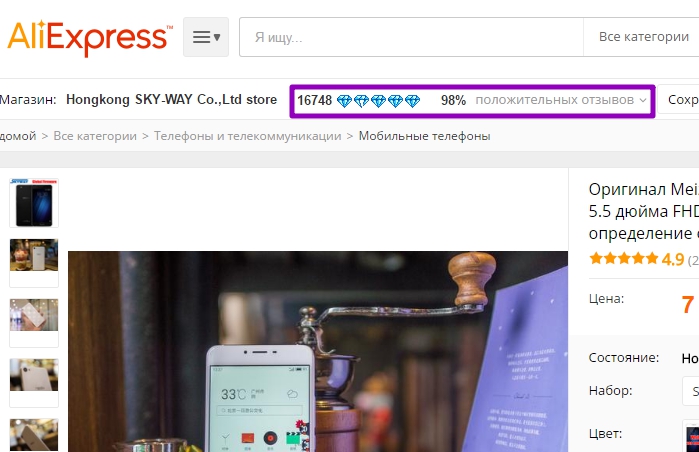Expand the positive feedback chevron arrow
This screenshot has height=452, width=699.
[643, 100]
